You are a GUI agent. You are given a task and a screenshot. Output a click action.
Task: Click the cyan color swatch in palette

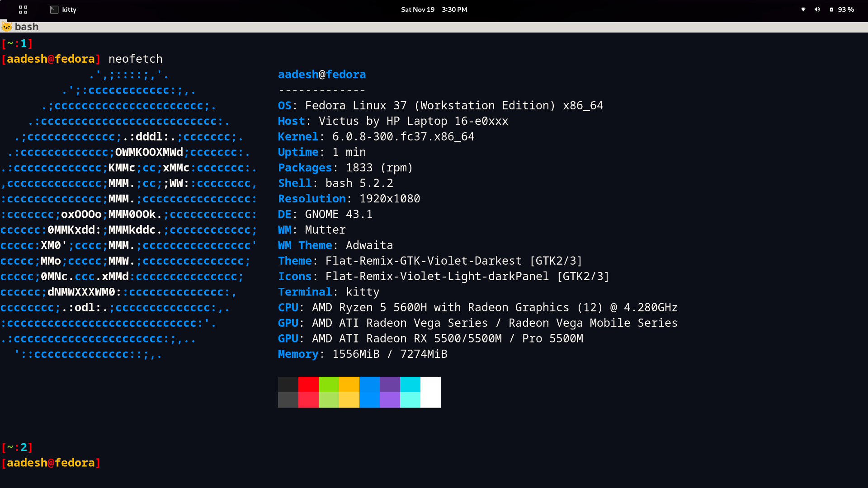pyautogui.click(x=410, y=385)
